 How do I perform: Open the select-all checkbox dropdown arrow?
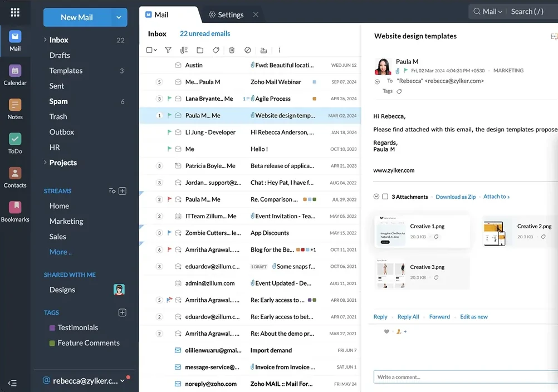(155, 50)
